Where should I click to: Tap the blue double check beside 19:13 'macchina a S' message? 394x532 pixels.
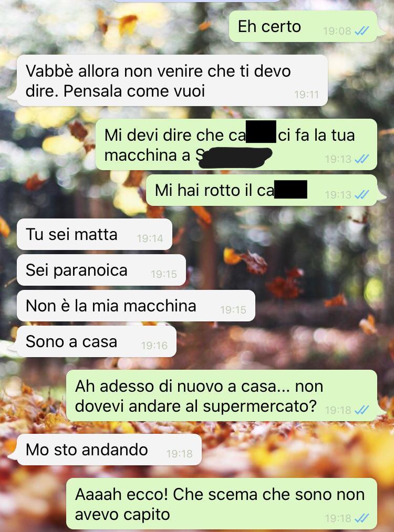[x=361, y=159]
